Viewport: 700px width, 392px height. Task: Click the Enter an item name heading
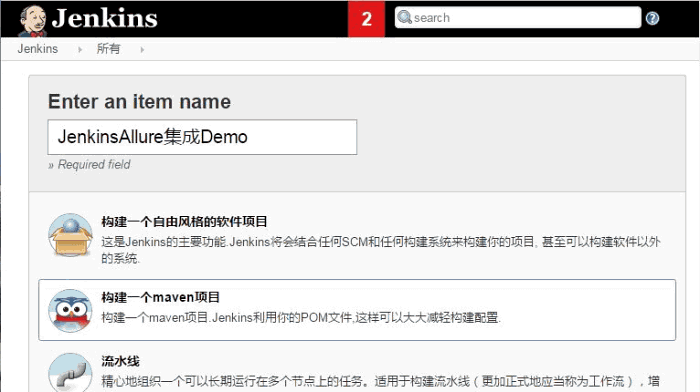(x=139, y=102)
